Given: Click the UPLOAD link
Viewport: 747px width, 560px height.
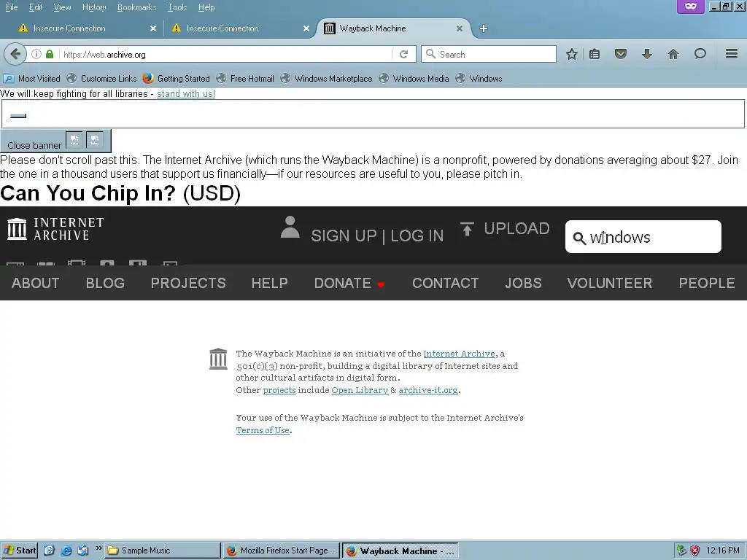Looking at the screenshot, I should click(x=516, y=228).
